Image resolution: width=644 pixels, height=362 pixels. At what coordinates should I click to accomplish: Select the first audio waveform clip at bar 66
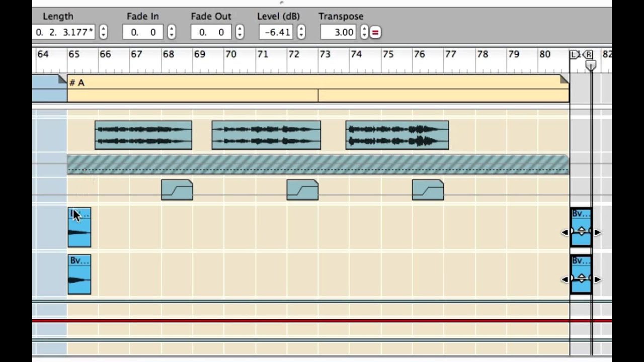point(143,135)
